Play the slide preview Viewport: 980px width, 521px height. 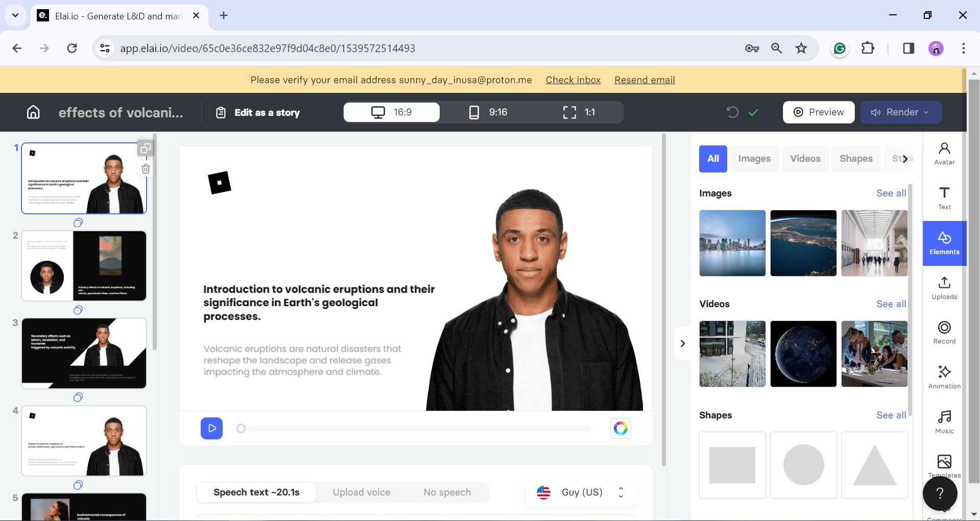click(211, 428)
